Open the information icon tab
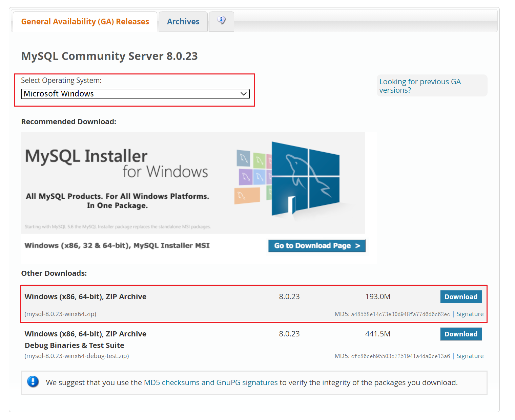The height and width of the screenshot is (420, 515). pyautogui.click(x=221, y=21)
